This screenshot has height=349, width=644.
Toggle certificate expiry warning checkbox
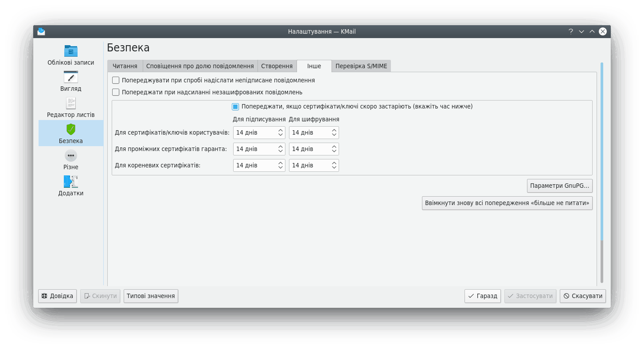click(235, 107)
